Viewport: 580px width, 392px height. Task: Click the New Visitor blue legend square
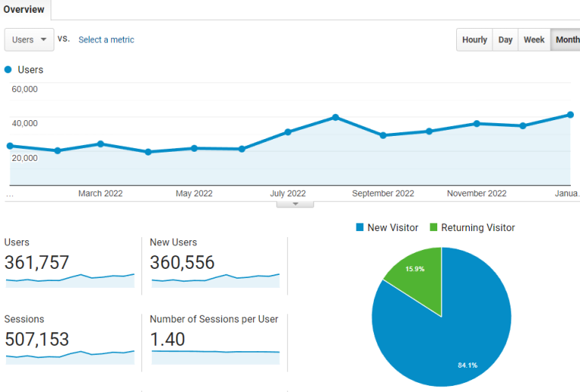tap(359, 227)
